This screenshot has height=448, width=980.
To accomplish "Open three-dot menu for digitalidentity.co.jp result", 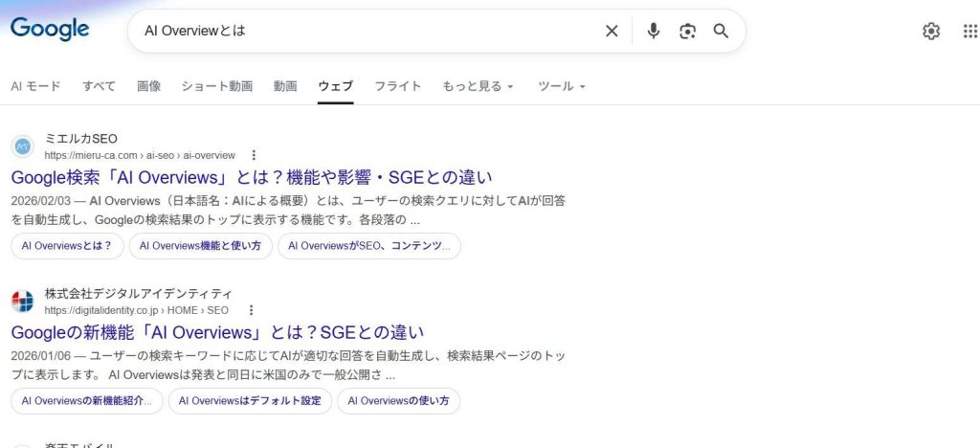I will click(x=252, y=310).
